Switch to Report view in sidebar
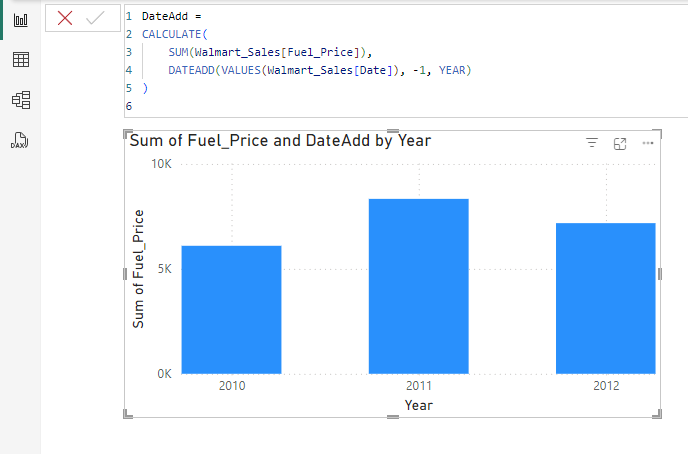Screen dimensions: 688x454 [x=19, y=19]
